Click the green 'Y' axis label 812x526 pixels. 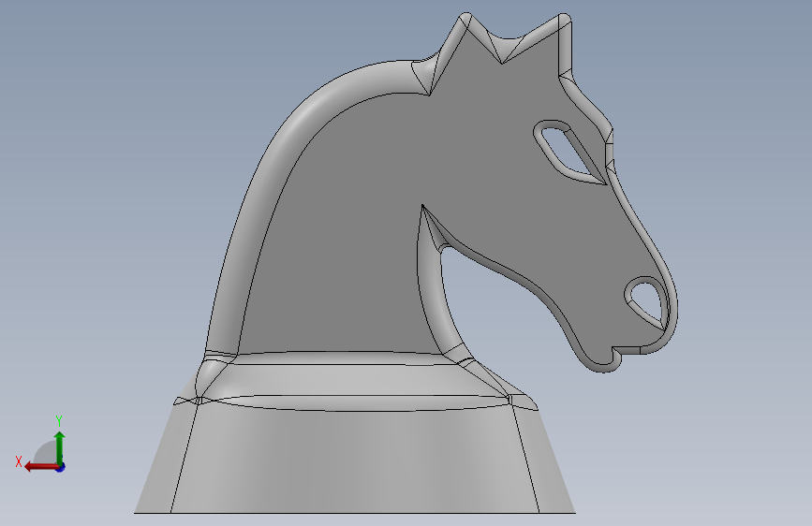[59, 421]
